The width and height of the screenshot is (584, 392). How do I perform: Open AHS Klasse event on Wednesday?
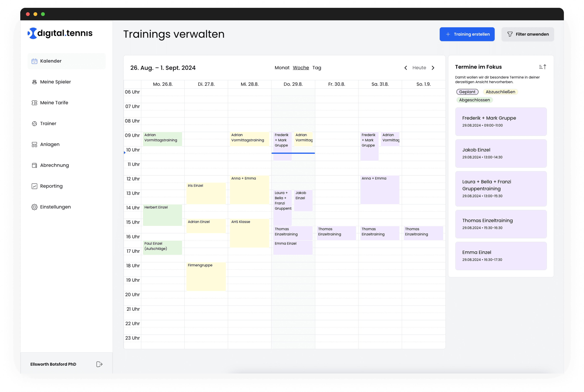click(x=249, y=233)
